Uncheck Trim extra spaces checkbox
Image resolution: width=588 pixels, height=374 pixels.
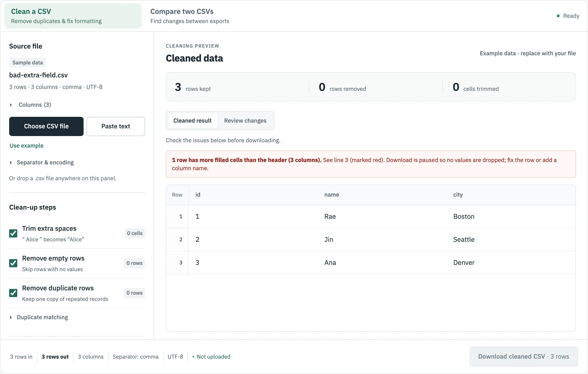click(x=13, y=233)
